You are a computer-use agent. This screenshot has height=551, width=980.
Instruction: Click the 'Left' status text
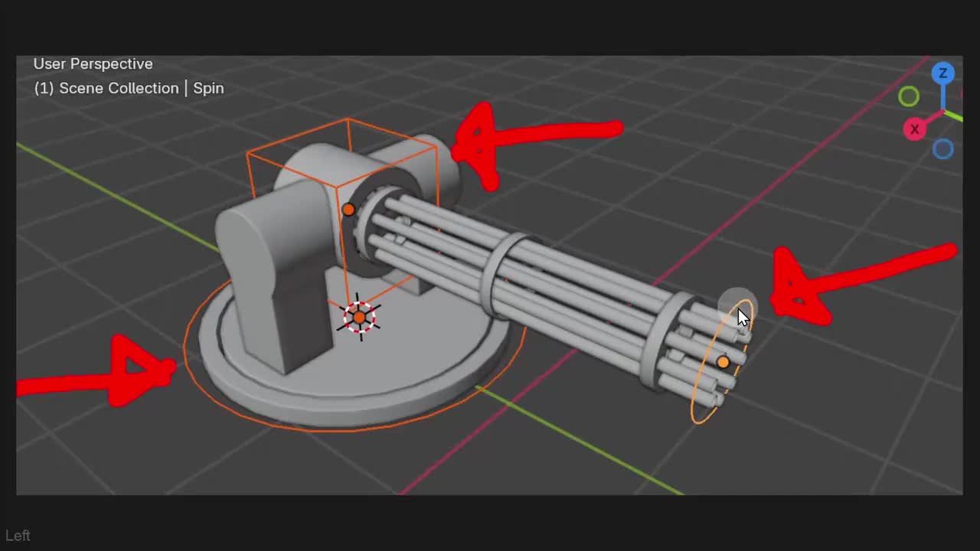pyautogui.click(x=18, y=536)
